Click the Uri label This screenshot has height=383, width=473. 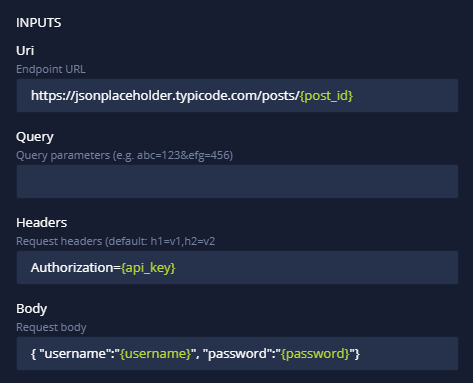(25, 51)
